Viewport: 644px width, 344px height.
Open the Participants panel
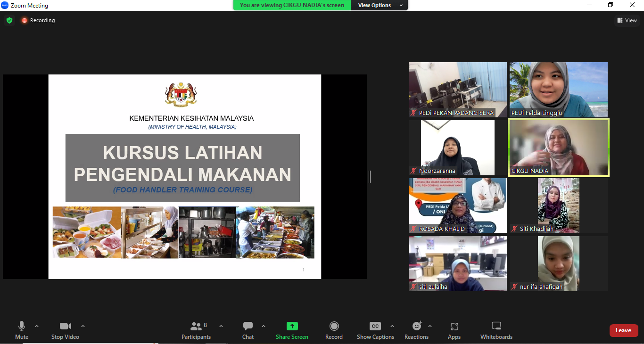196,330
